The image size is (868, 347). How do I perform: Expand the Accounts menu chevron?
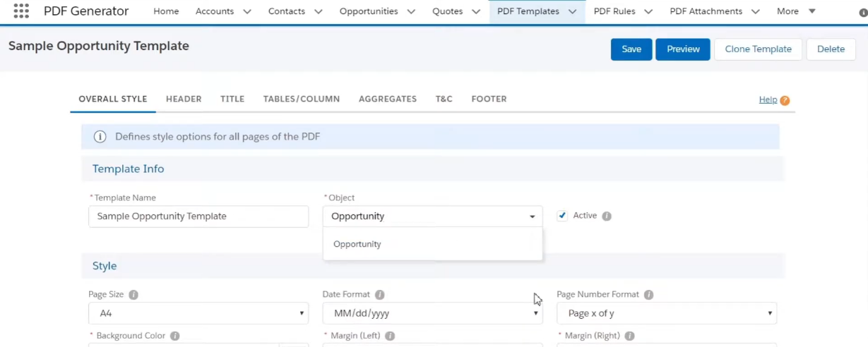pyautogui.click(x=246, y=11)
